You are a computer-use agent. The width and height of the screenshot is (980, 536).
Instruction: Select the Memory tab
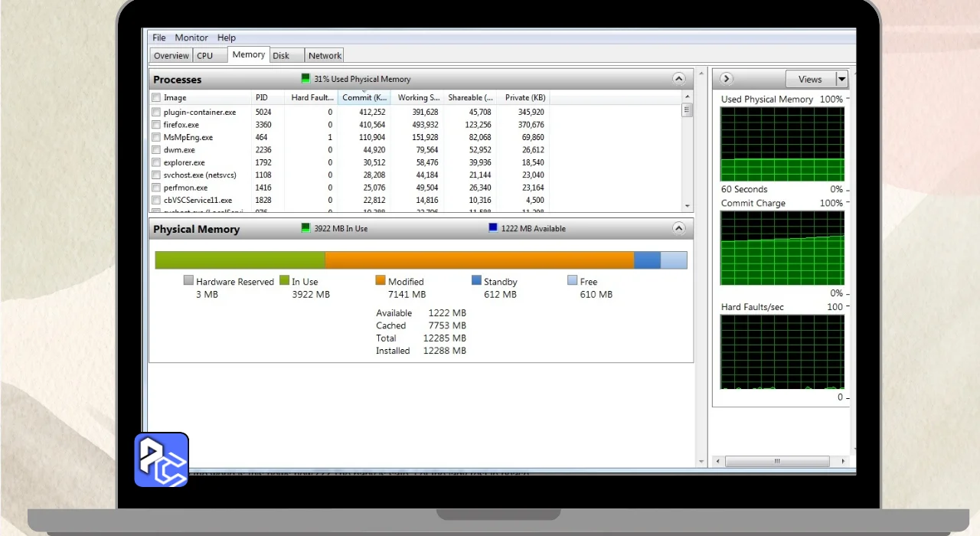pos(249,55)
